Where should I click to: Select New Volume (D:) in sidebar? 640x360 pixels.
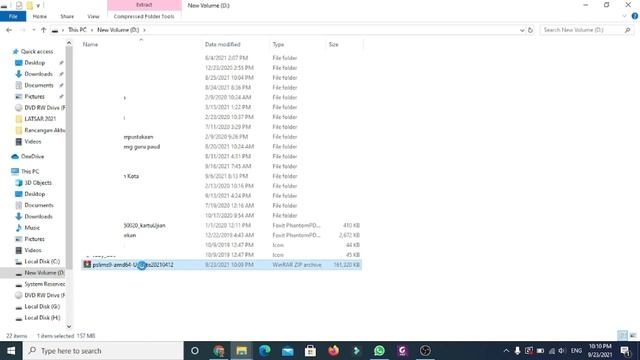44,273
